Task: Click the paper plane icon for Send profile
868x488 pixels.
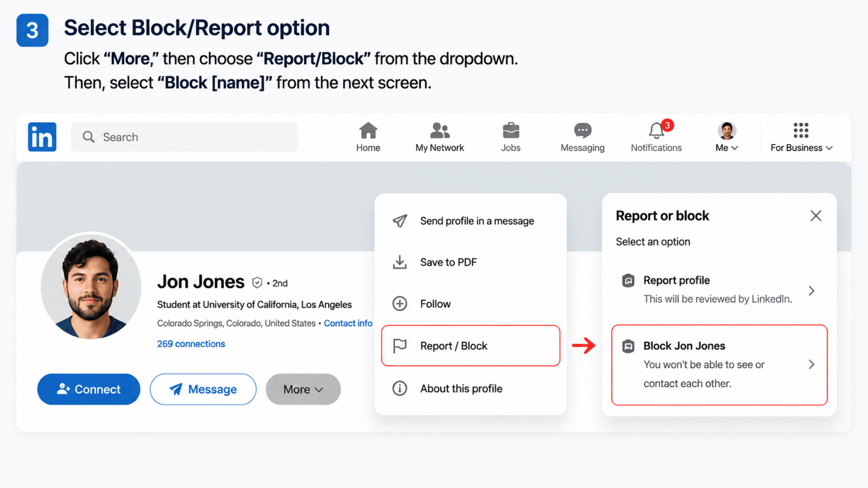Action: [x=400, y=221]
